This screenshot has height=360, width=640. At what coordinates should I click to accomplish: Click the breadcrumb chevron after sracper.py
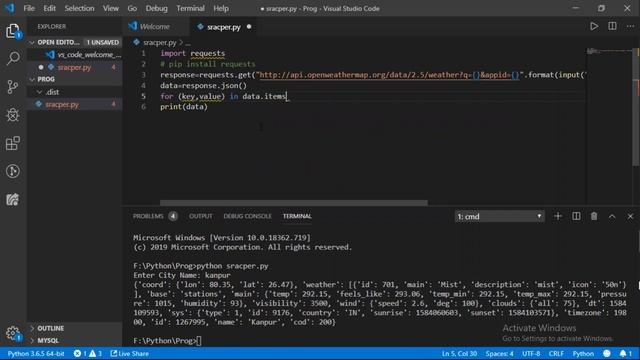pyautogui.click(x=181, y=42)
